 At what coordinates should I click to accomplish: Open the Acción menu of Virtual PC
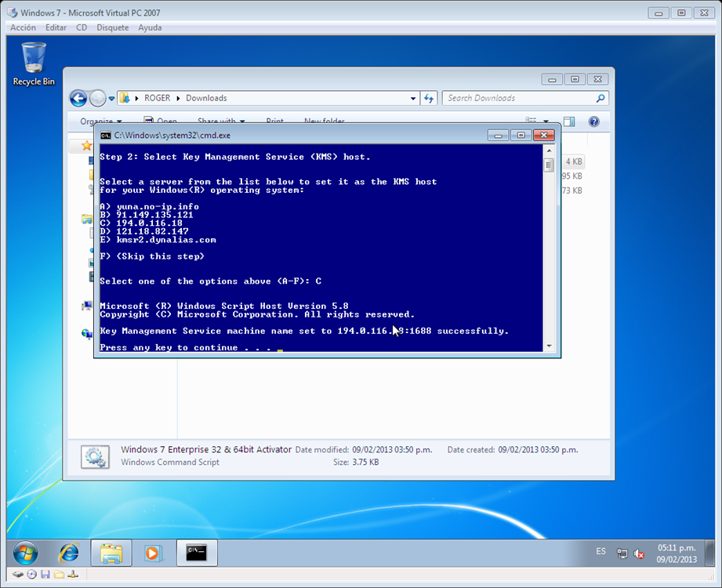pyautogui.click(x=22, y=27)
